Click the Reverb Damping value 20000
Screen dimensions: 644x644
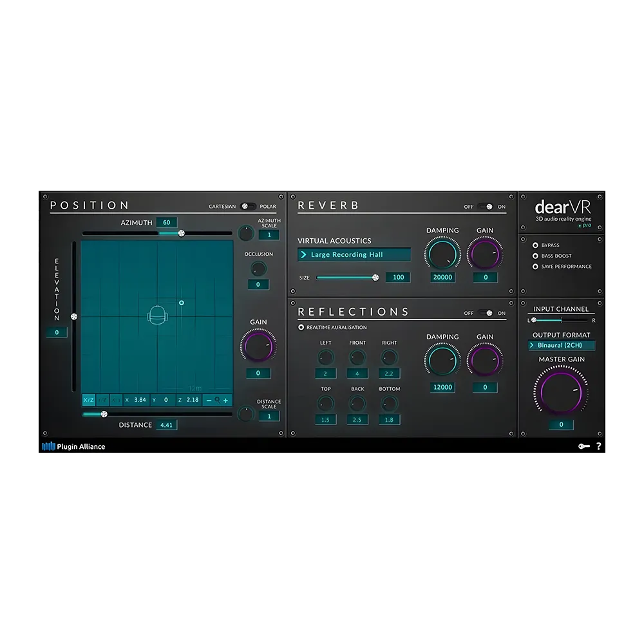coord(442,277)
